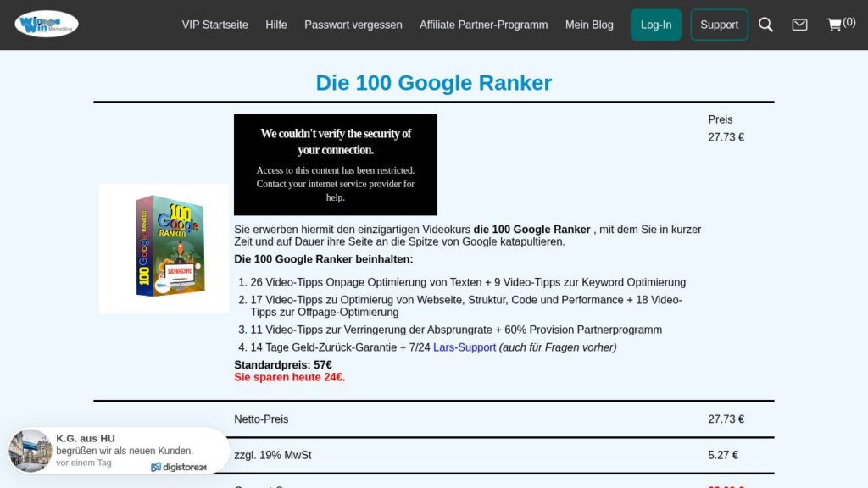868x488 pixels.
Task: Click list item about 17 Video-Tipps Webseite
Action: tap(466, 306)
